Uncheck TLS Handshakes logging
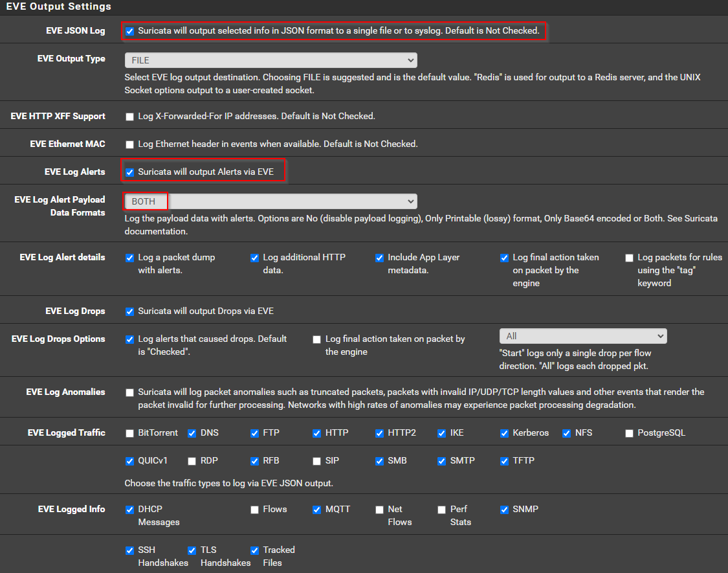 point(192,550)
